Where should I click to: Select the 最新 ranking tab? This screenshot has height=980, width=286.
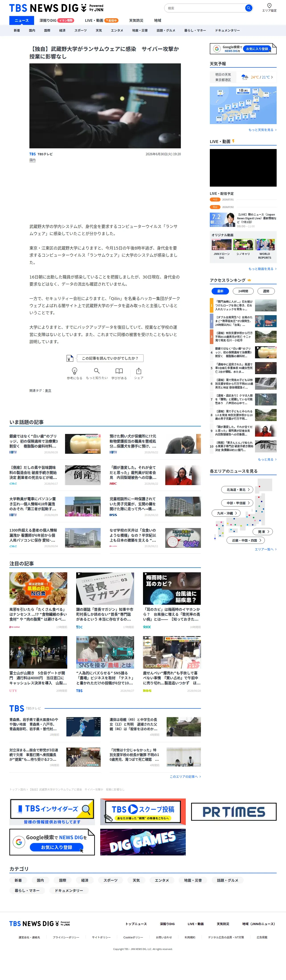tap(220, 291)
